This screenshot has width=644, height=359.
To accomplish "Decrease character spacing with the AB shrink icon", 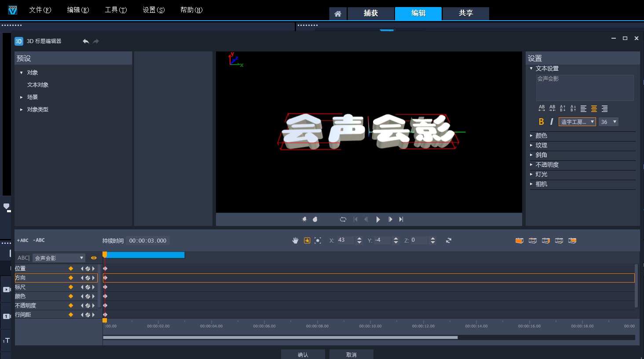I will (552, 108).
